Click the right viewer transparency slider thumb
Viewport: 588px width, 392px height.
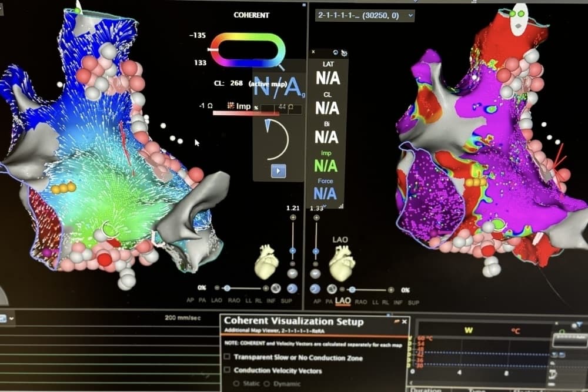click(352, 290)
